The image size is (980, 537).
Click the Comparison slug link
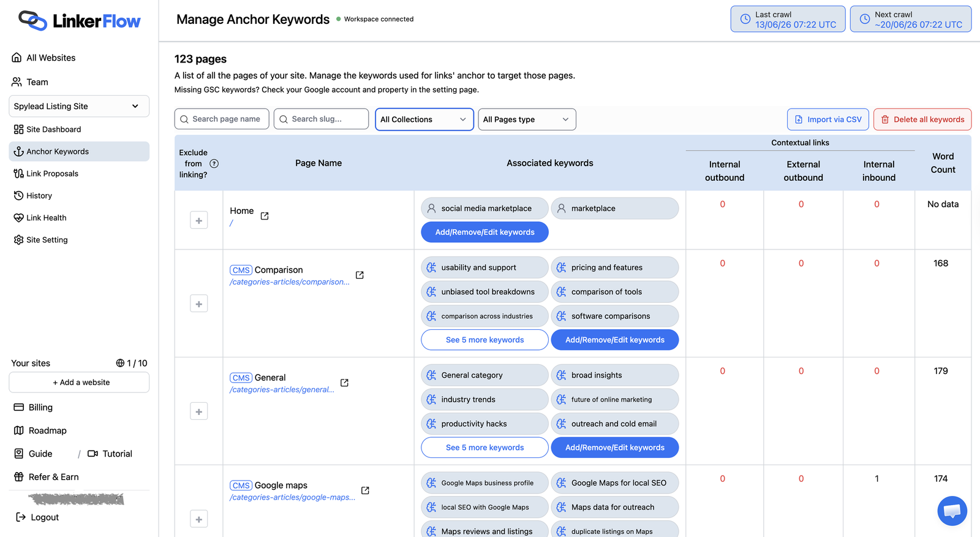tap(290, 282)
